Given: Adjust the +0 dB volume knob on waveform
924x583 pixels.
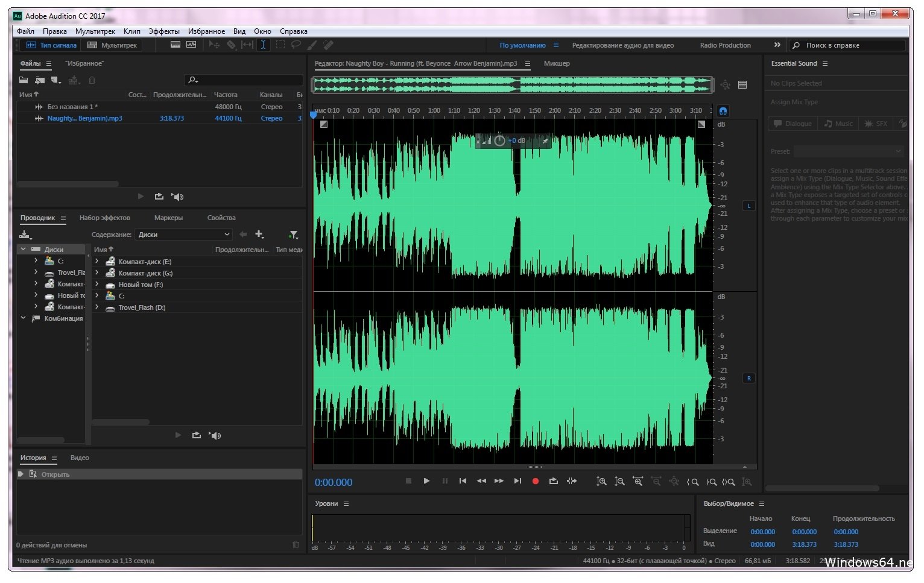Looking at the screenshot, I should tap(499, 140).
